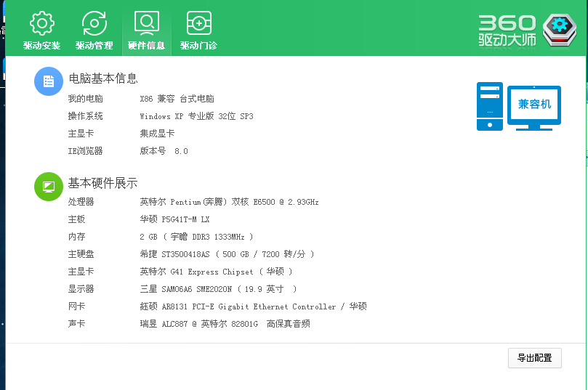Click the blue 电脑基本信息 section icon
This screenshot has width=588, height=390.
pos(49,81)
